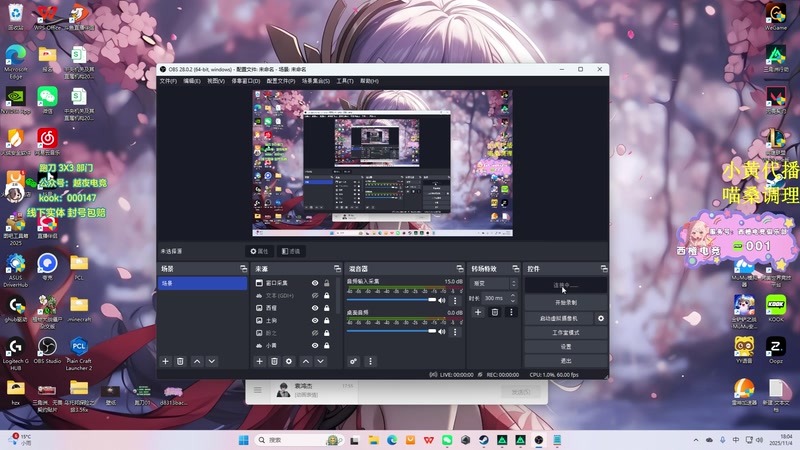Pop out the 来源 dock panel
The width and height of the screenshot is (800, 450).
[337, 268]
